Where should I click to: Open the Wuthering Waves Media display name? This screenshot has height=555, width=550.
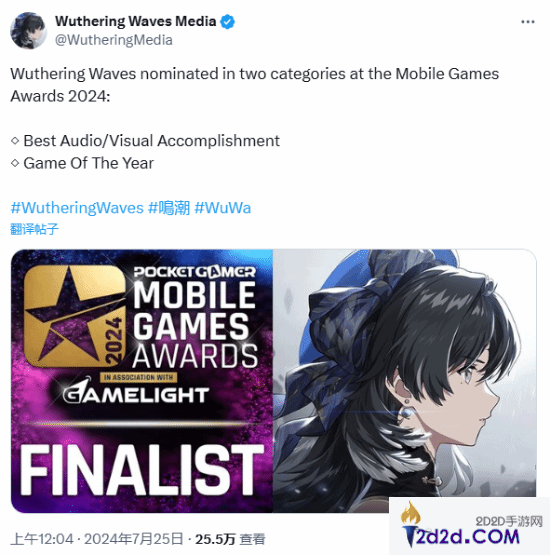coord(136,22)
